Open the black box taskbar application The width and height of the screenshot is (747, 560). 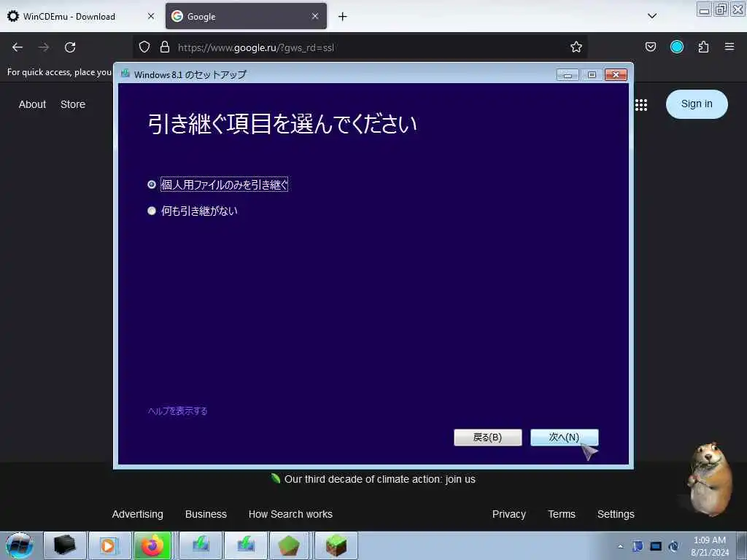coord(64,545)
